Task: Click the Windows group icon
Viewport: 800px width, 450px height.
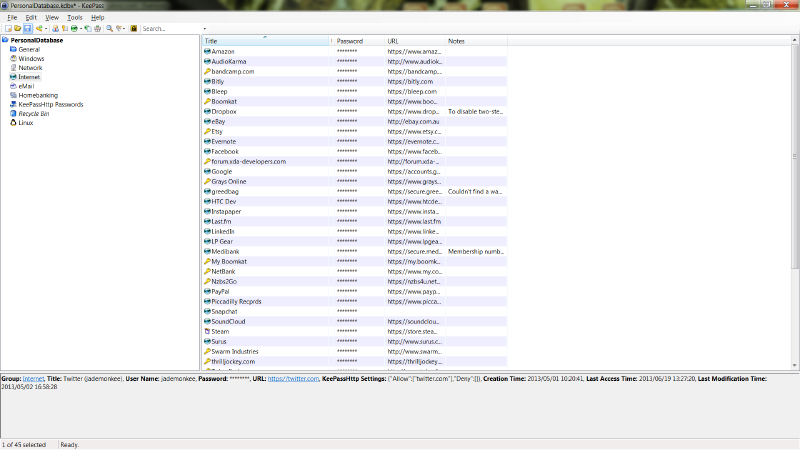Action: tap(13, 59)
